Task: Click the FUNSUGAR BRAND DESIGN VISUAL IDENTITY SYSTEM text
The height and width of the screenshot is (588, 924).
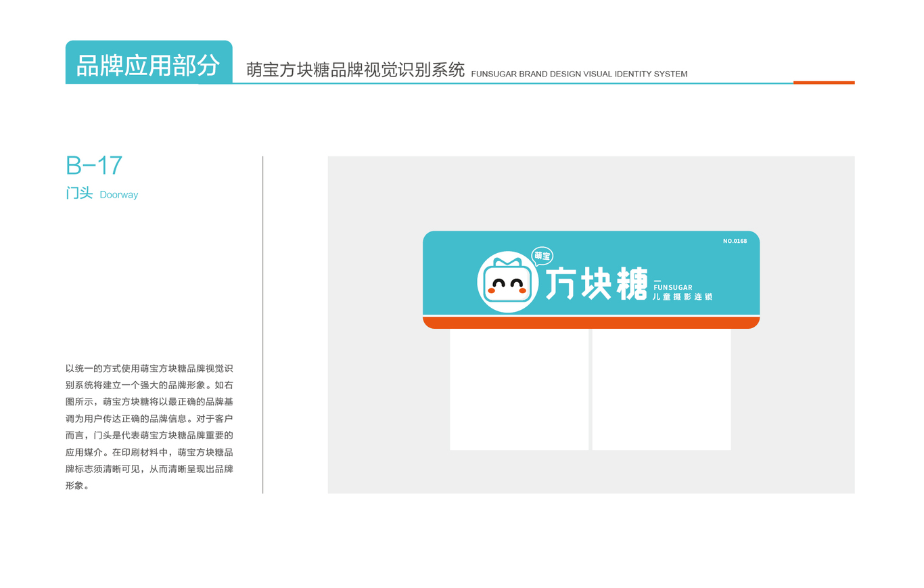Action: [579, 74]
